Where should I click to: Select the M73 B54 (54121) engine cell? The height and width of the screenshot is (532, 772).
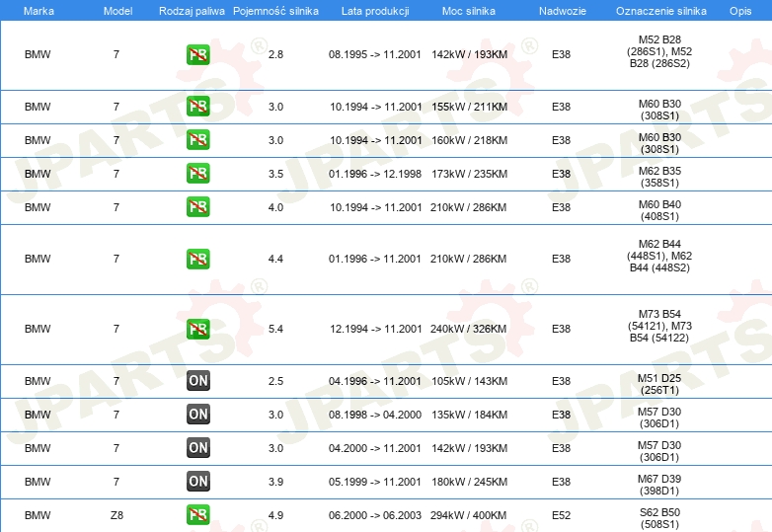(659, 326)
